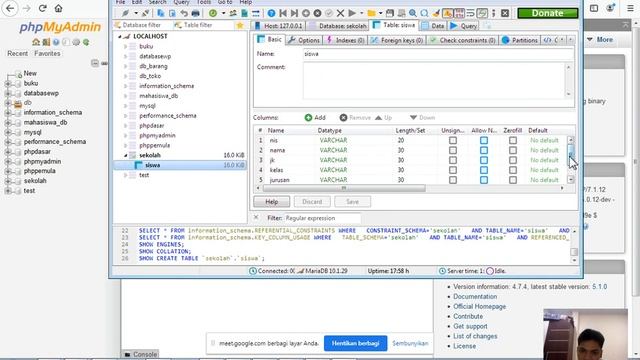Expand the test database in HeidiSQL tree
The height and width of the screenshot is (360, 640).
click(x=126, y=175)
